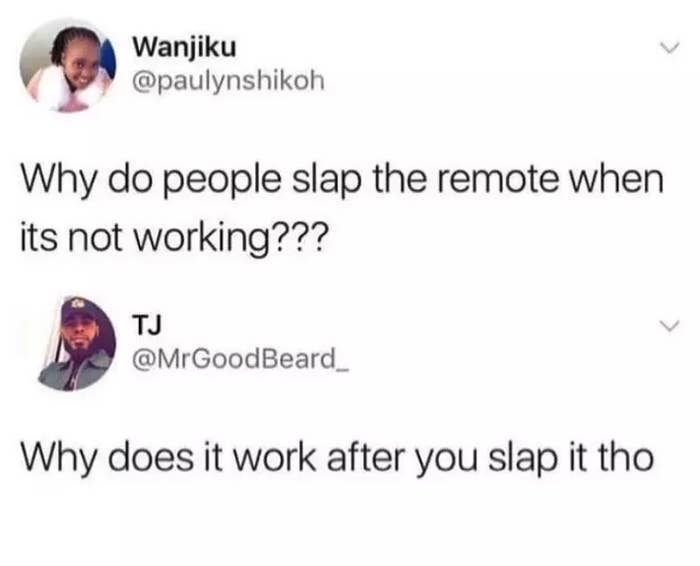Click "its not" in Wanjiku's tweet
The width and height of the screenshot is (700, 566).
(71, 236)
